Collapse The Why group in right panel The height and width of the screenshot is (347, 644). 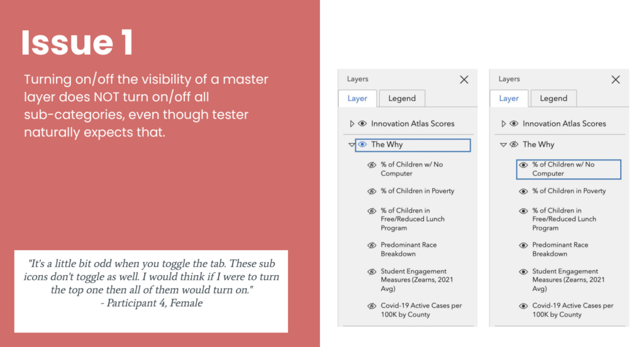coord(503,145)
